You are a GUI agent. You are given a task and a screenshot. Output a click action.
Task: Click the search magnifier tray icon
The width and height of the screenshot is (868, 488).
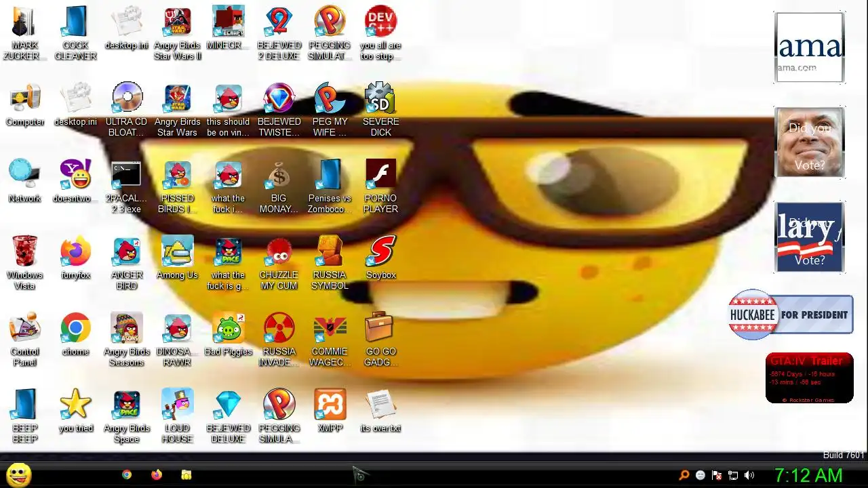coord(684,475)
